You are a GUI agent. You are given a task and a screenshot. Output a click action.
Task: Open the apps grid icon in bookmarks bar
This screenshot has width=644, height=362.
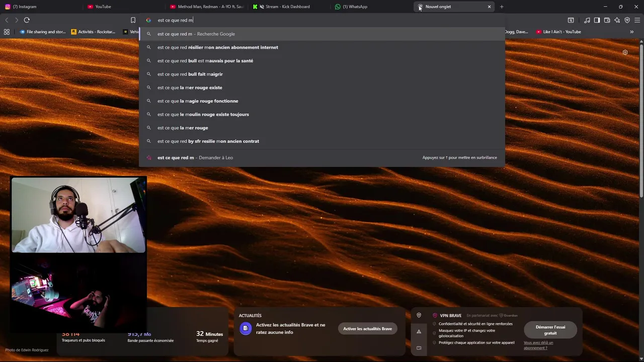7,32
